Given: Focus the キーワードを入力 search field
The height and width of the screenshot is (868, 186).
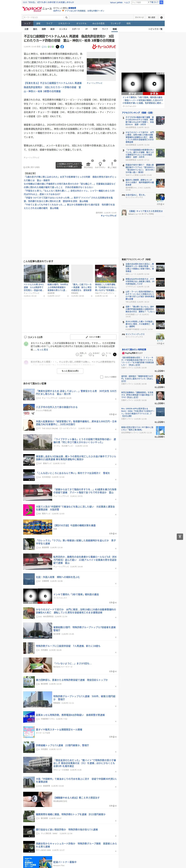Looking at the screenshot, I should point(44,18).
